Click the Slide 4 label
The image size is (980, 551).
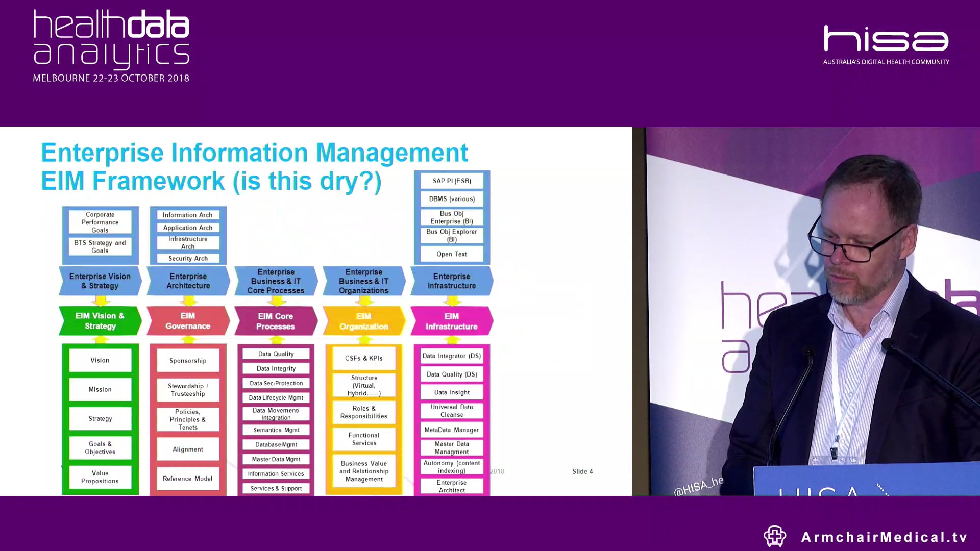582,472
